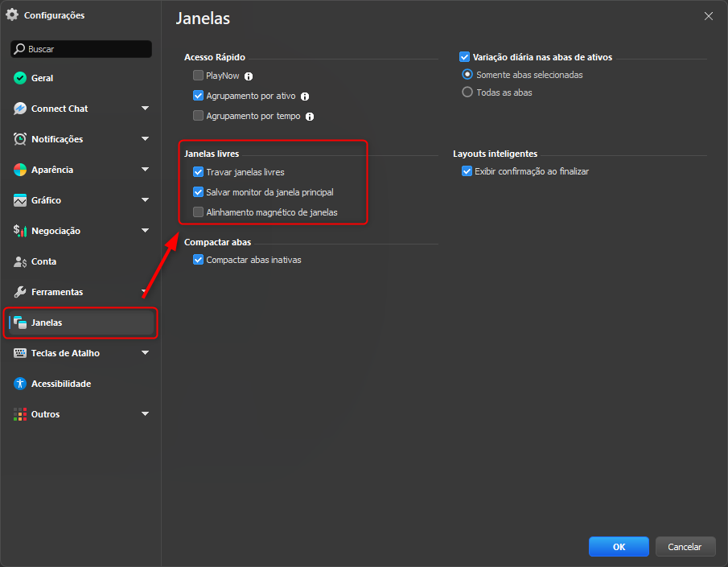Viewport: 728px width, 567px height.
Task: Expand the Ferramentas section arrow
Action: [x=146, y=292]
